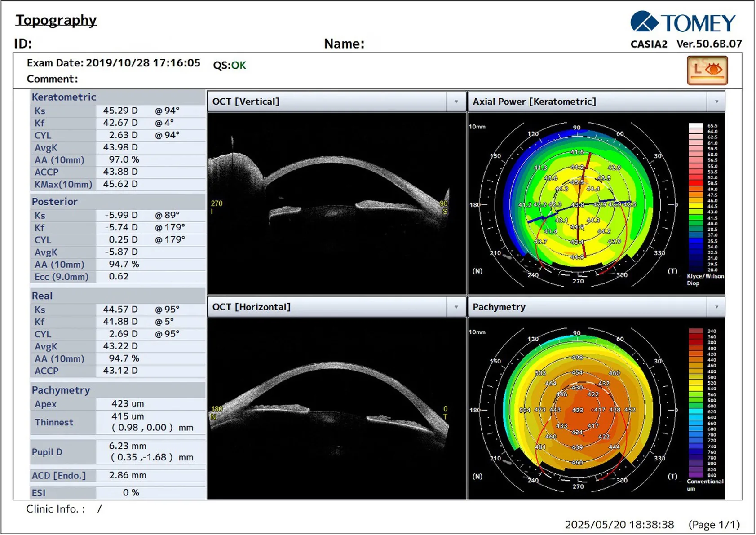Click the Clinic Info. label

point(56,509)
